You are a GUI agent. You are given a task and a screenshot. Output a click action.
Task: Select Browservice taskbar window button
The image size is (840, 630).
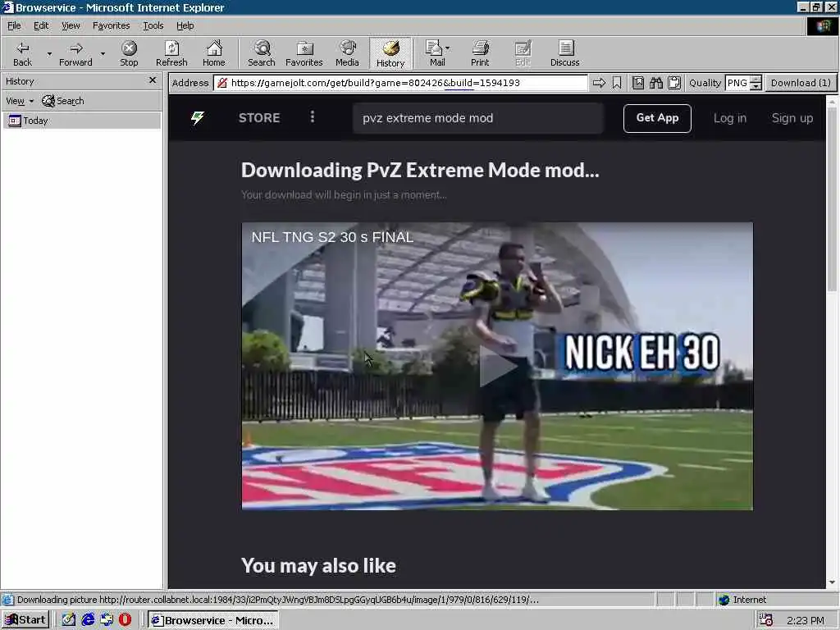pos(213,620)
